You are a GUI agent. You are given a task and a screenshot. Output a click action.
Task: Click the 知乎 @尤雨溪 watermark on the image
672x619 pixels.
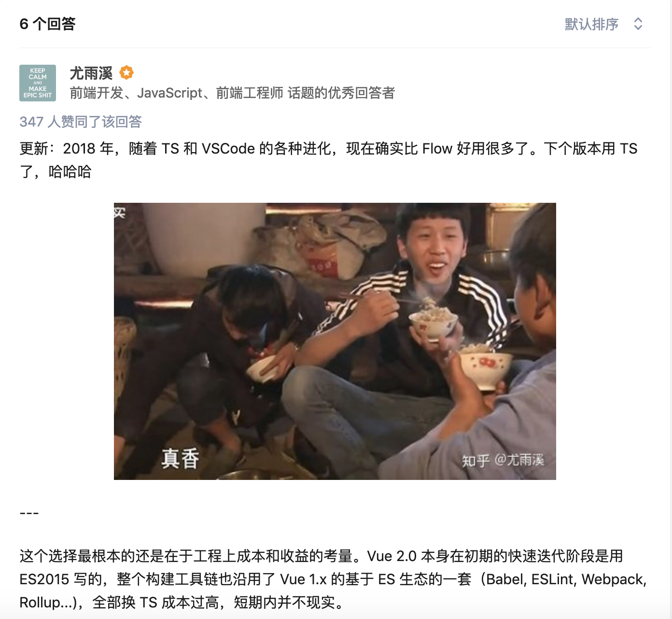pos(503,460)
